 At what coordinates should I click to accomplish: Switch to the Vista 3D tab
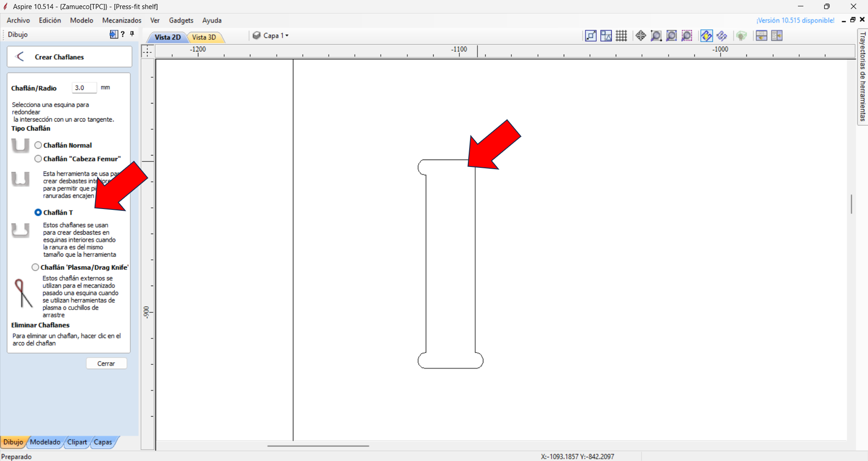coord(204,37)
